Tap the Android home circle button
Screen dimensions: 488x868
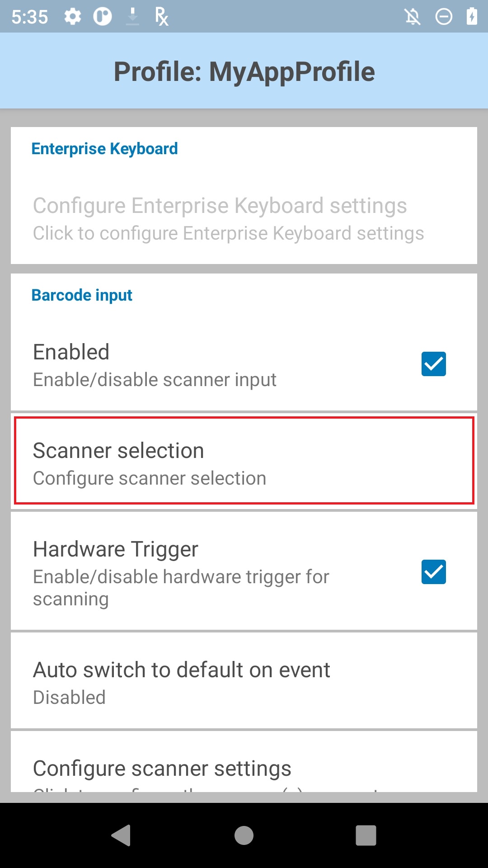(x=244, y=835)
